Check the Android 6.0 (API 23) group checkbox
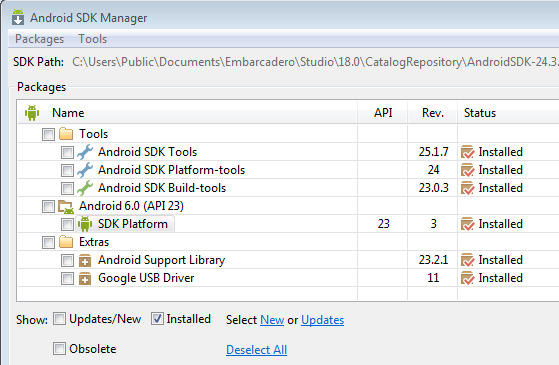The height and width of the screenshot is (365, 559). point(48,206)
